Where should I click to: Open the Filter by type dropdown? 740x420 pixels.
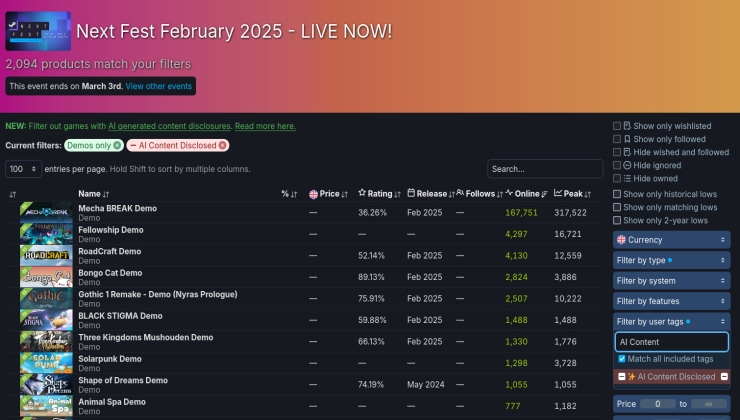tap(671, 260)
